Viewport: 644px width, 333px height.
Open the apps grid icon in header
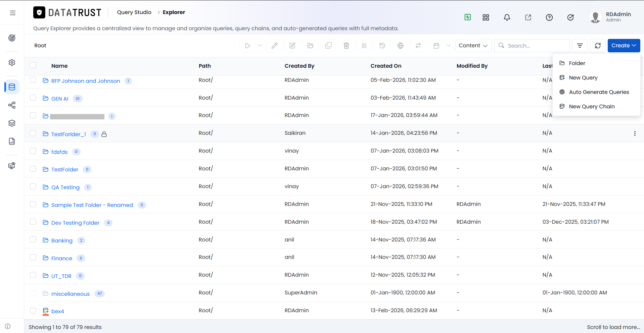[486, 17]
